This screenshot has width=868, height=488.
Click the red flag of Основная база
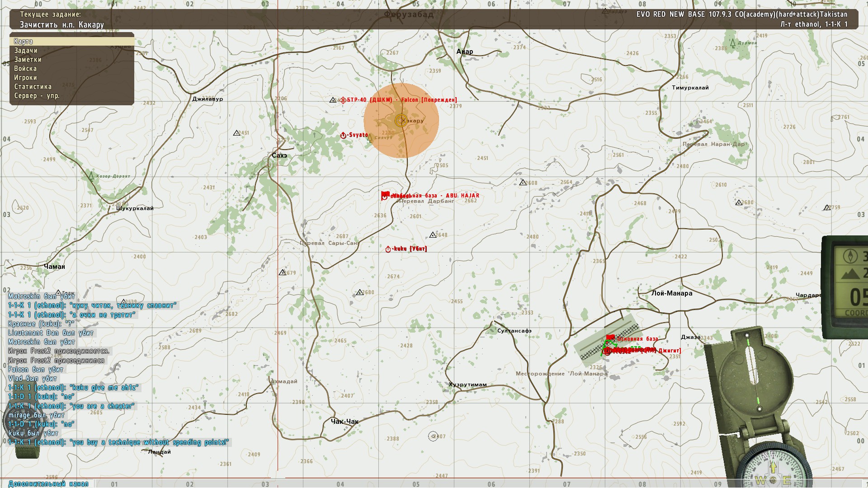[610, 338]
